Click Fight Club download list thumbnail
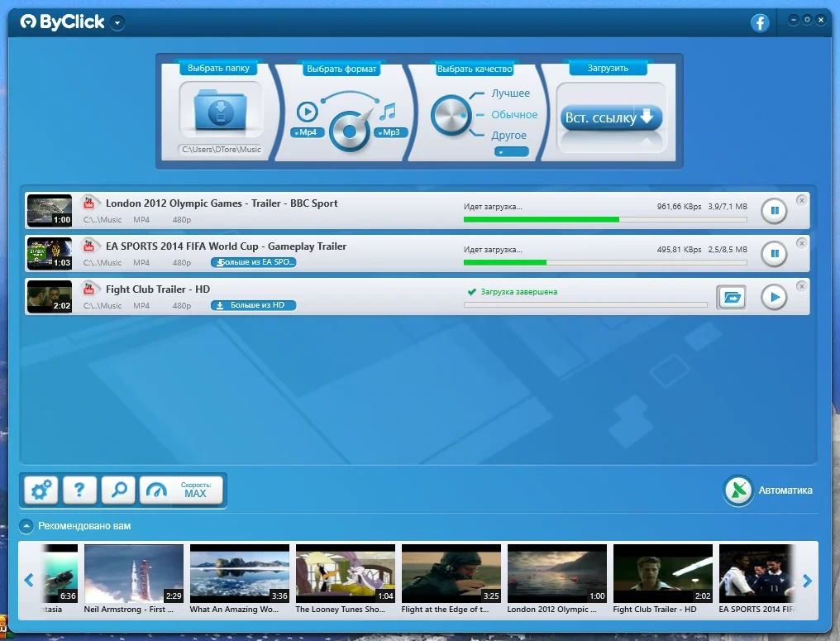The height and width of the screenshot is (641, 840). [50, 296]
